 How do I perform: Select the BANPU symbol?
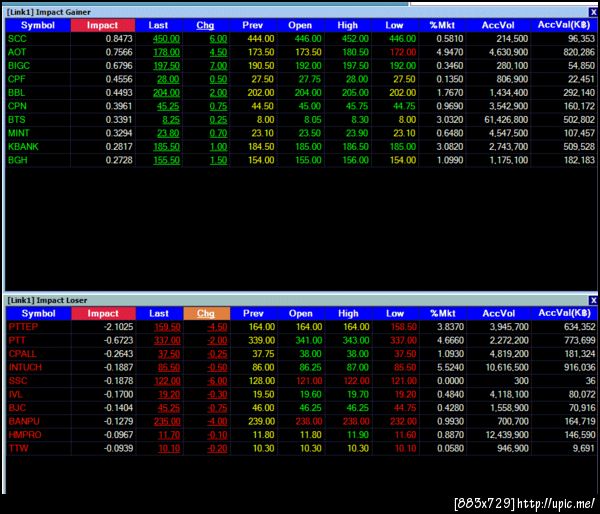click(24, 421)
